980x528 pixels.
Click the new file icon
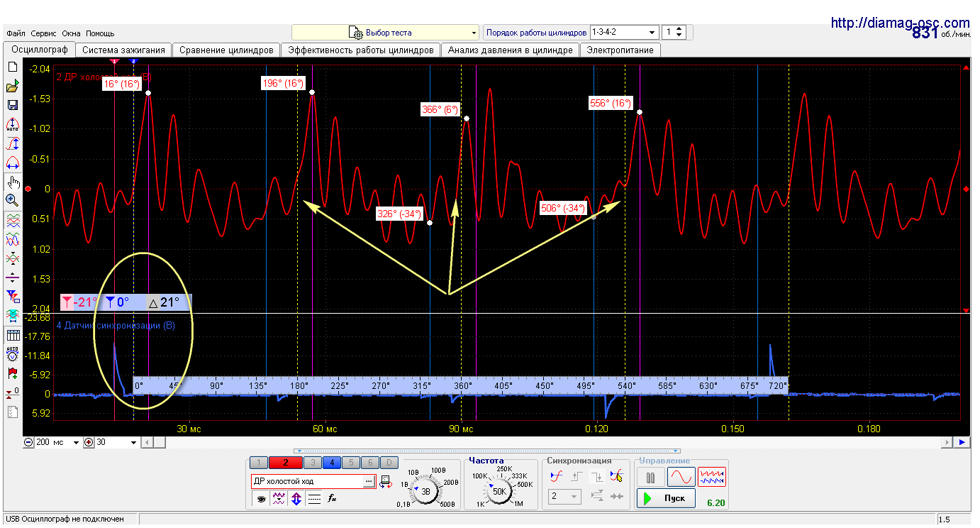[12, 67]
